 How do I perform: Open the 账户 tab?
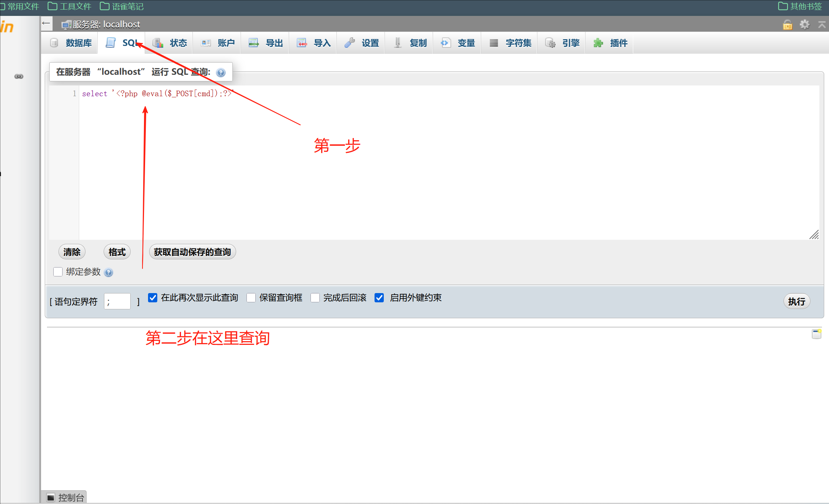coord(218,43)
